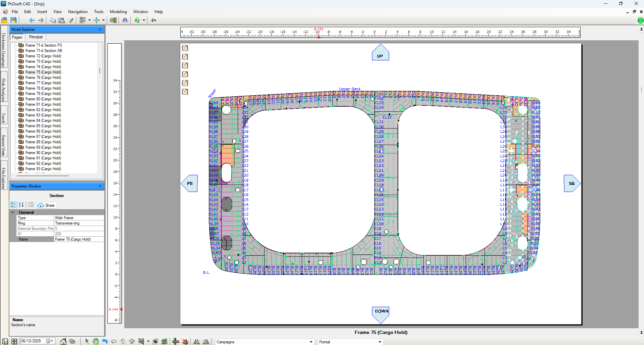
Task: Click the blue undo view arrow
Action: [x=105, y=341]
